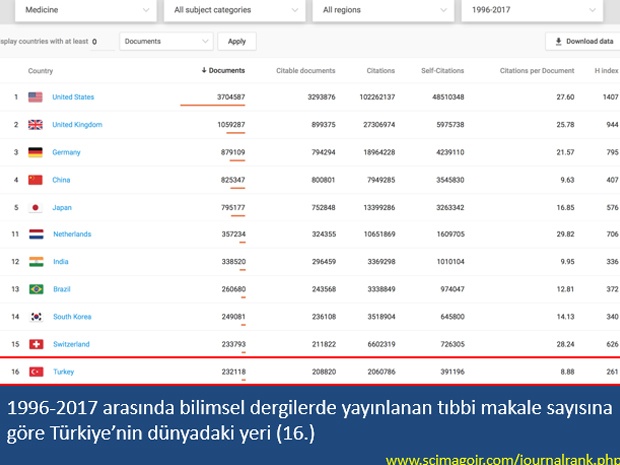Click the United States flag icon
The image size is (620, 465).
pyautogui.click(x=35, y=97)
